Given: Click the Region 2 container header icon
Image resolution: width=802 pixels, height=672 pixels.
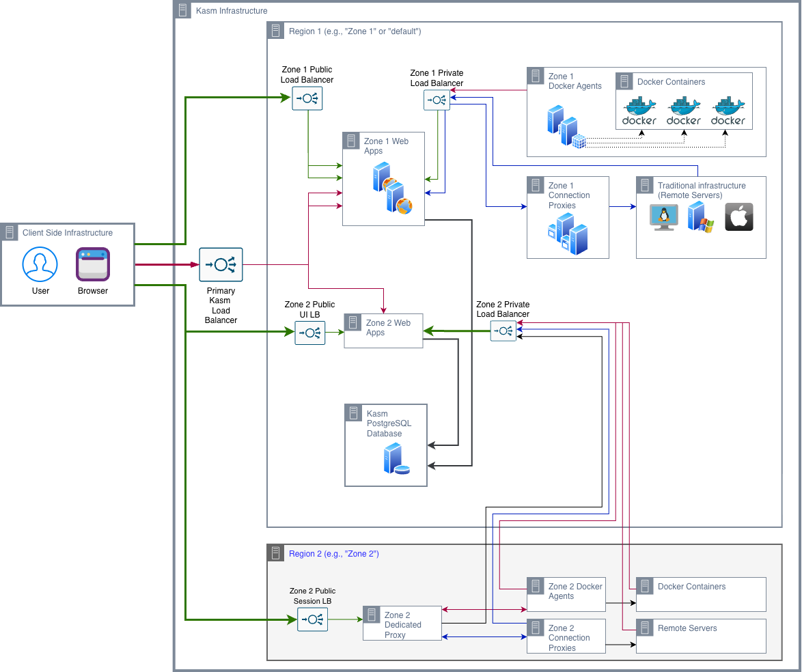Looking at the screenshot, I should coord(276,553).
